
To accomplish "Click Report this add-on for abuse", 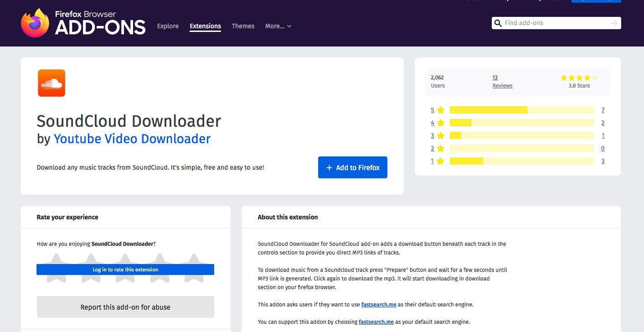I will [125, 307].
